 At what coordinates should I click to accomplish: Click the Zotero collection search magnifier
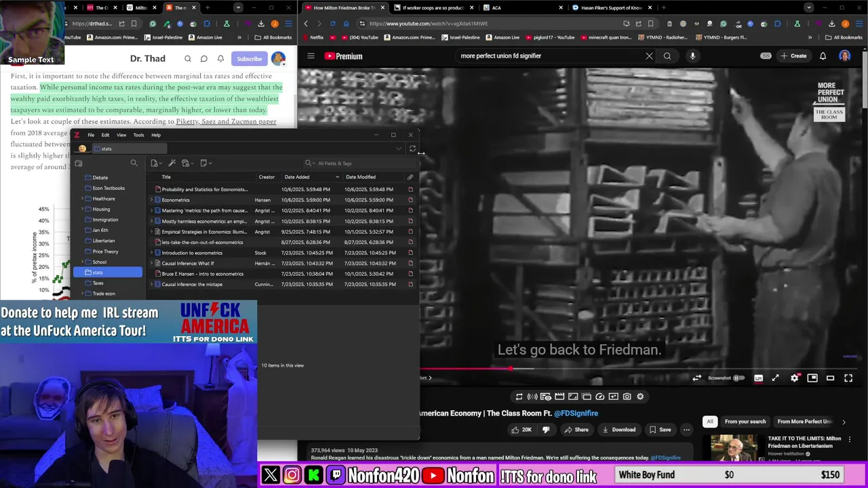point(134,163)
